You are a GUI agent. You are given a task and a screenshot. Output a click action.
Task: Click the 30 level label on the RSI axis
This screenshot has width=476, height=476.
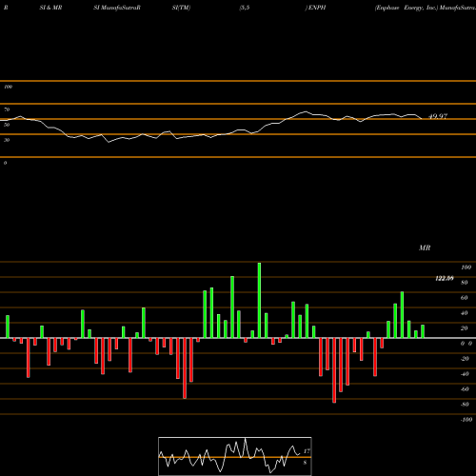pos(7,140)
